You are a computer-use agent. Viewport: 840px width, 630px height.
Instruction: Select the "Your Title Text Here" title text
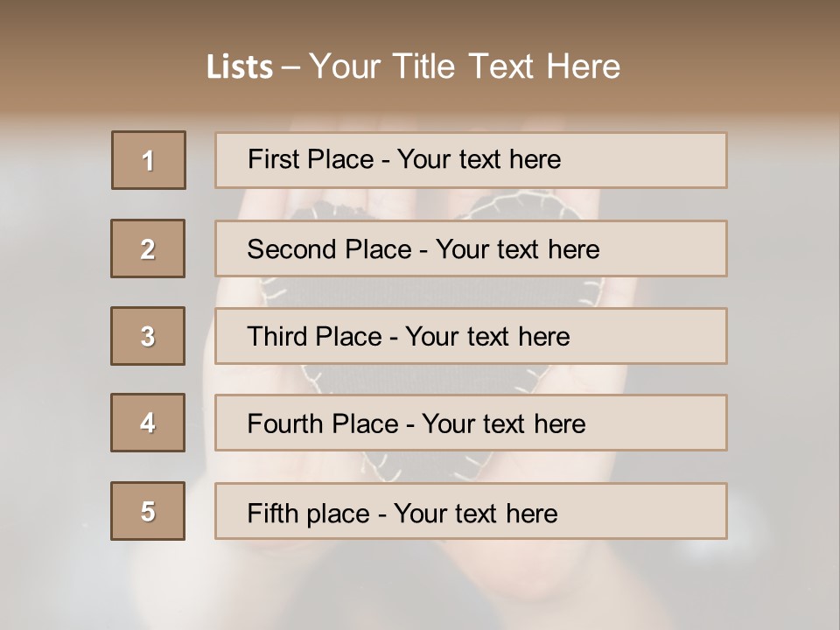pos(465,66)
